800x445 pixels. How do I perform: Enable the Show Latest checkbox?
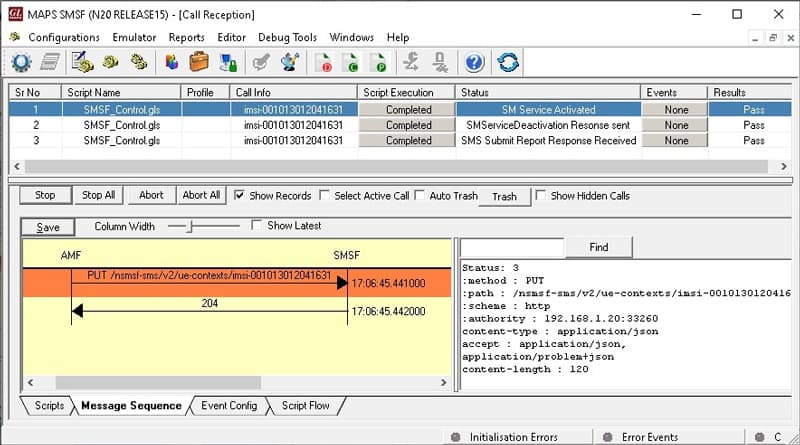pos(257,225)
